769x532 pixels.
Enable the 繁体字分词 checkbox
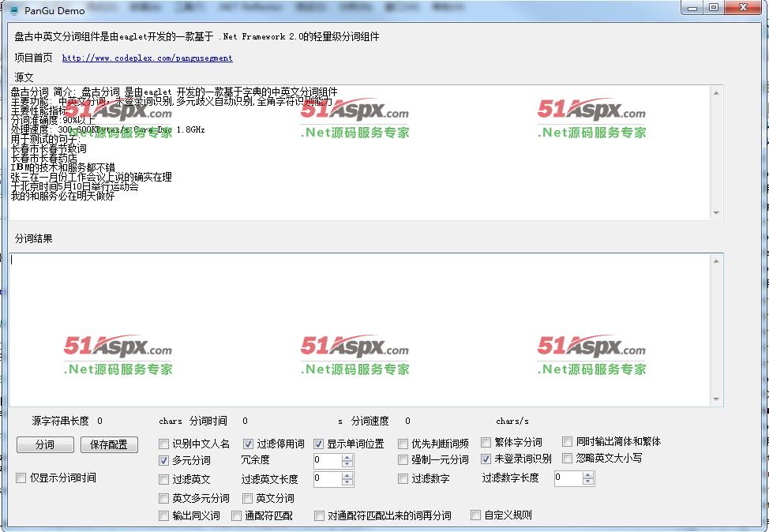point(486,442)
